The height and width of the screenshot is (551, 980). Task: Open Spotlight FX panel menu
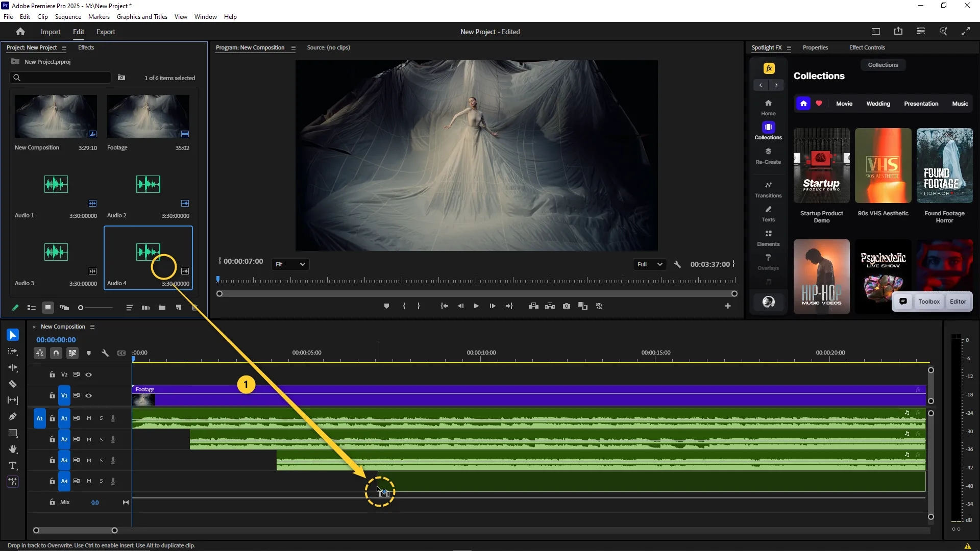coord(789,47)
